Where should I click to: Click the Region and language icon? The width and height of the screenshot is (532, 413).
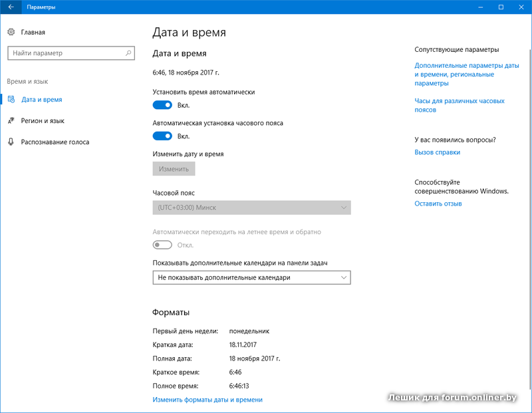pyautogui.click(x=11, y=120)
